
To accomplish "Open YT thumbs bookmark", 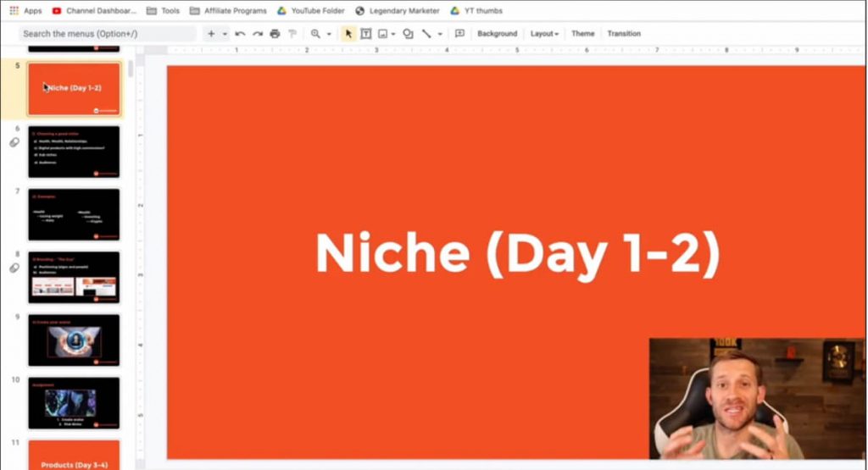I will pyautogui.click(x=476, y=10).
